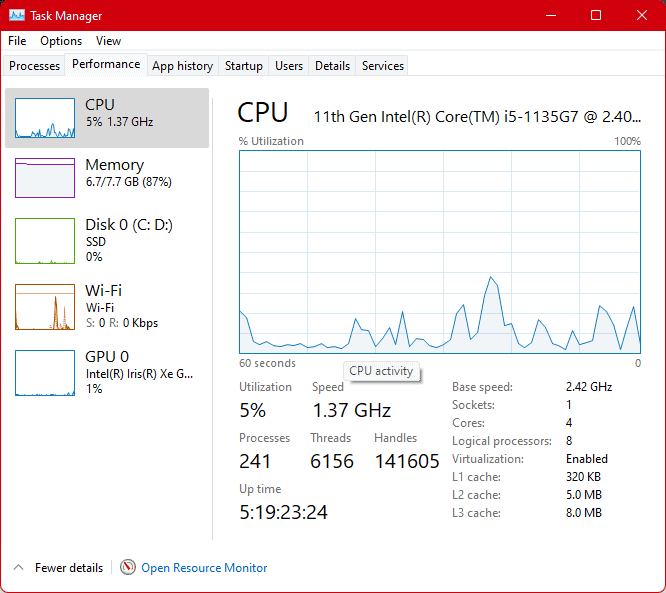Click the Base speed 2.42 GHz value
The width and height of the screenshot is (666, 593).
point(589,387)
